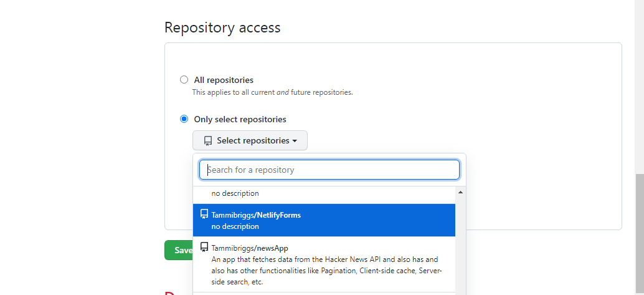Click the 'Repository access' heading
This screenshot has height=295, width=644.
click(222, 27)
